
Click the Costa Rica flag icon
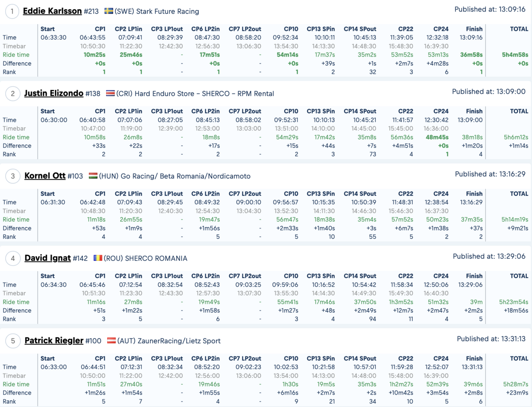pyautogui.click(x=110, y=93)
